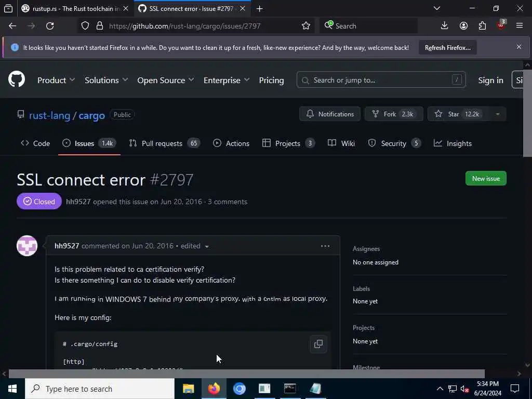Open the Firefox account icon
The image size is (532, 399).
click(463, 26)
